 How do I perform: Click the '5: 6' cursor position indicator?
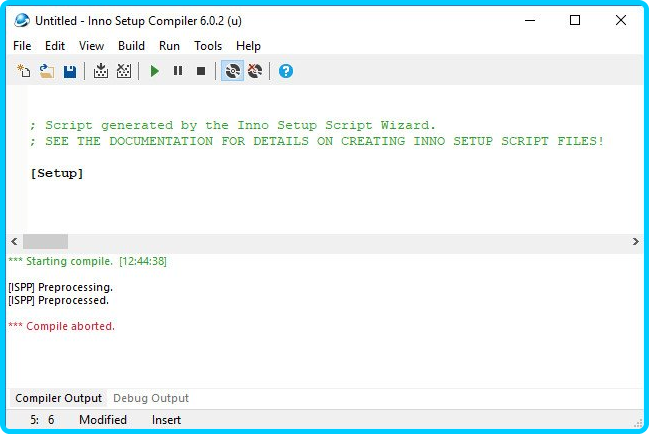click(x=42, y=420)
